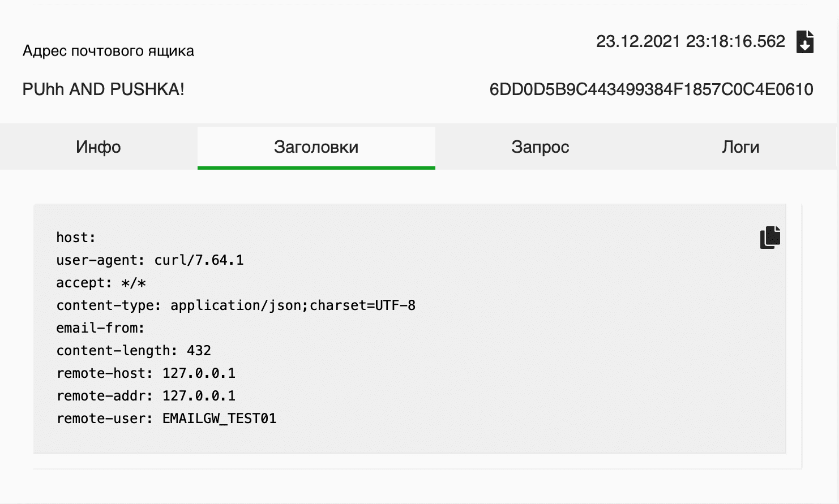Copy headers with the copy icon
The image size is (839, 504).
[x=770, y=238]
